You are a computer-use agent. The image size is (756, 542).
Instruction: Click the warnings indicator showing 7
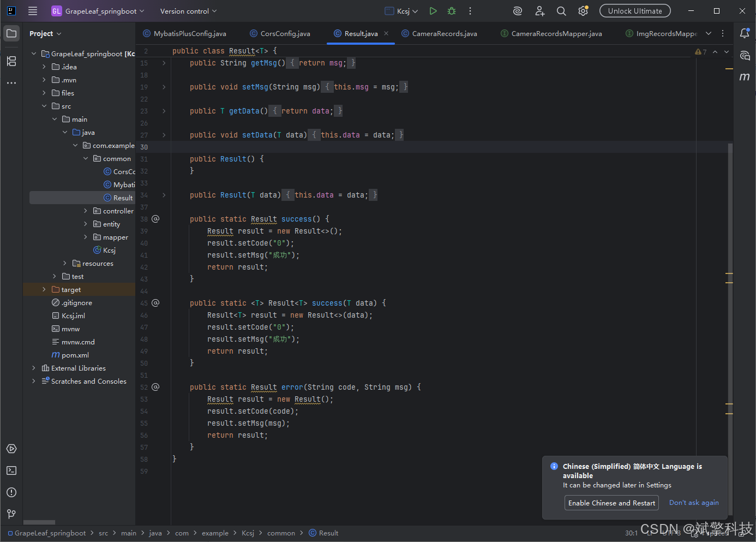click(x=701, y=52)
